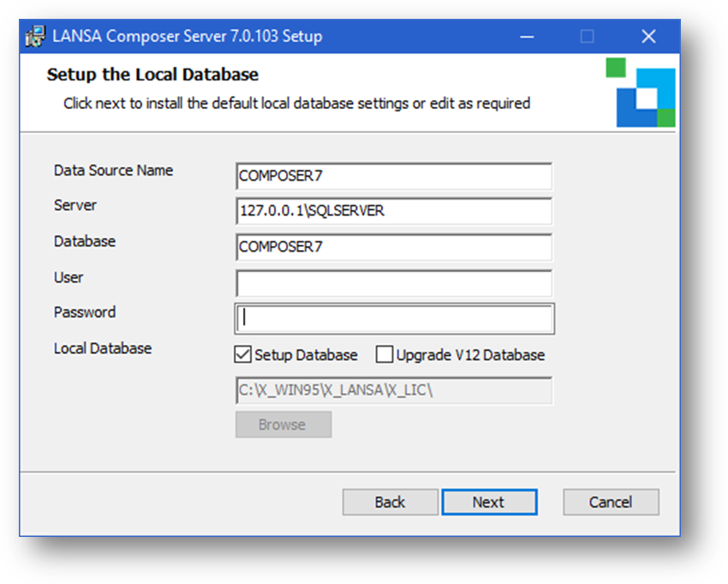728x584 pixels.
Task: Click the 'Server' label
Action: [x=75, y=206]
